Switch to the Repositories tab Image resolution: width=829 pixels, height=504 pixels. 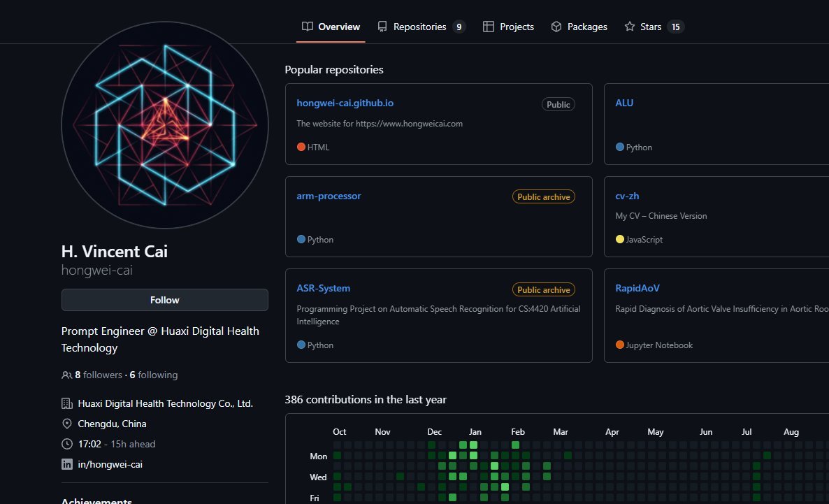pos(421,27)
